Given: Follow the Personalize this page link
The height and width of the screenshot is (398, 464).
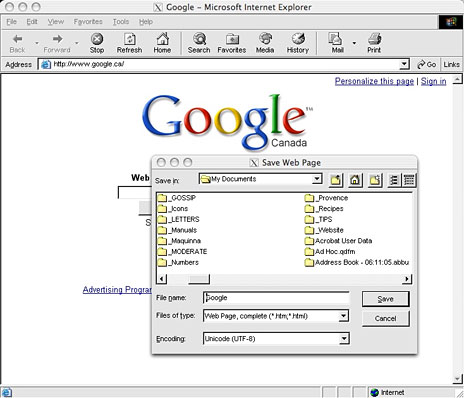Looking at the screenshot, I should pyautogui.click(x=374, y=81).
